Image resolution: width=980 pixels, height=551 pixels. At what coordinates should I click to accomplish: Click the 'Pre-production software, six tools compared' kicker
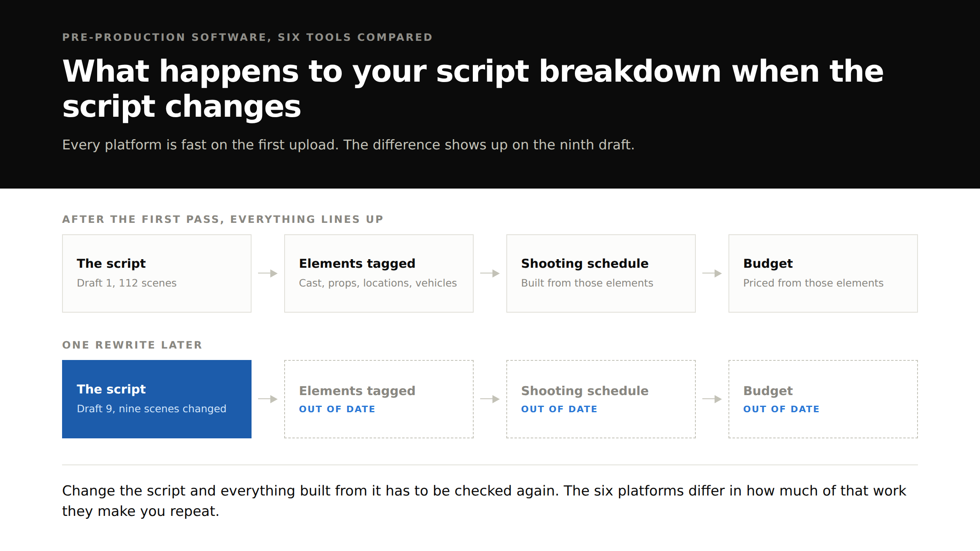tap(247, 37)
